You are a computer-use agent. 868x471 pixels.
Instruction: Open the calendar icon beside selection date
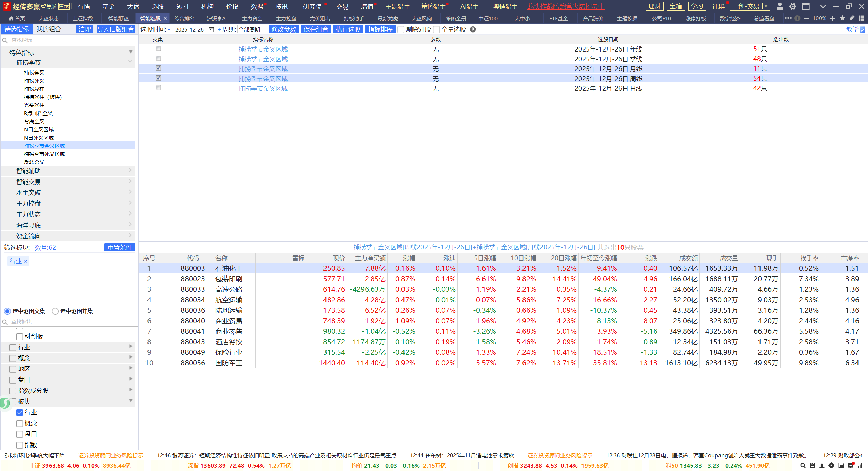coord(211,30)
